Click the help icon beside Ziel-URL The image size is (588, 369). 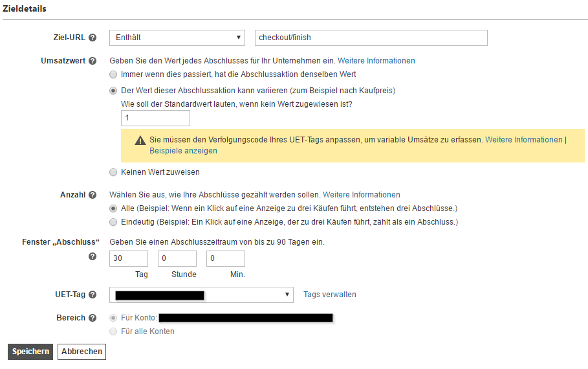pos(93,38)
